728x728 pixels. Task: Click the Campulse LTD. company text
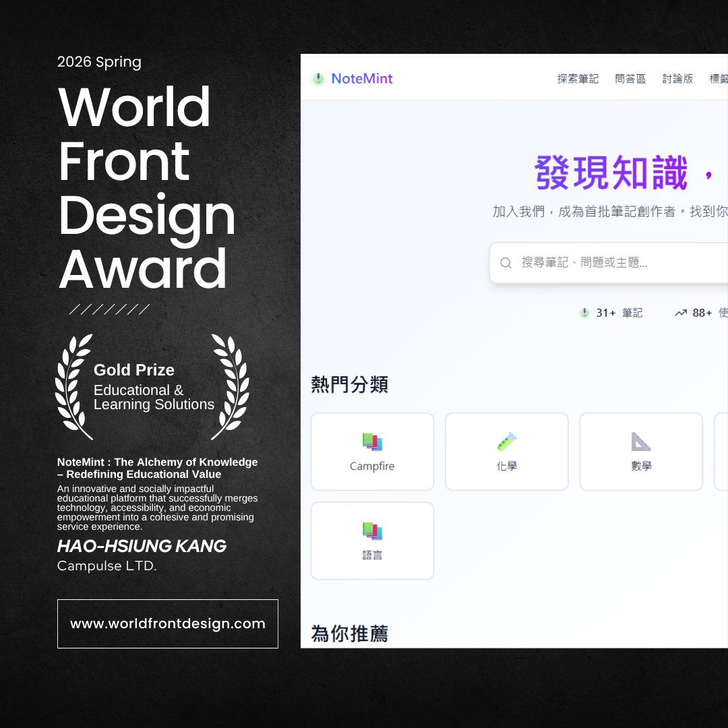pos(107,566)
